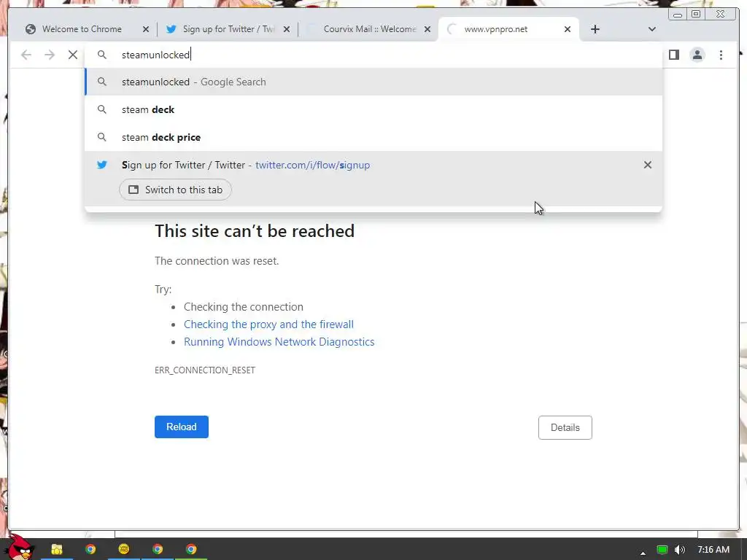
Task: Choose the steamunlocked Google Search suggestion
Action: (x=373, y=82)
